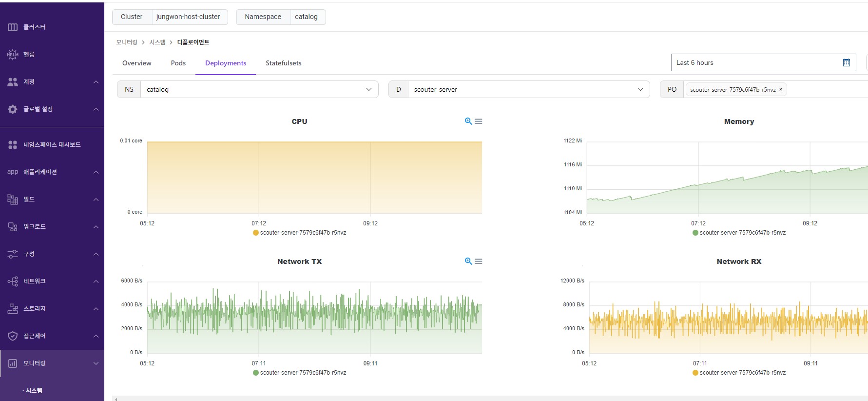Click the Network RX chart title
The width and height of the screenshot is (868, 401).
tap(739, 261)
